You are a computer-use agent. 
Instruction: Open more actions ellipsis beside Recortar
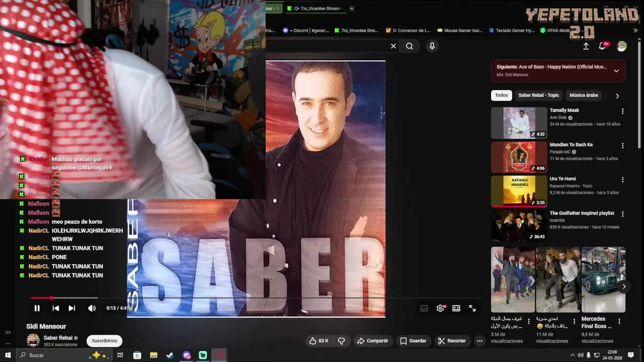pyautogui.click(x=479, y=341)
